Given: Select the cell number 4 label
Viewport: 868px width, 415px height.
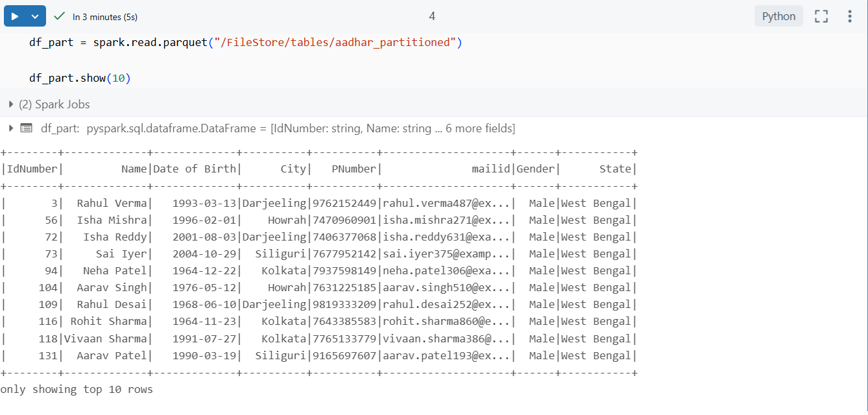Looking at the screenshot, I should coord(431,16).
